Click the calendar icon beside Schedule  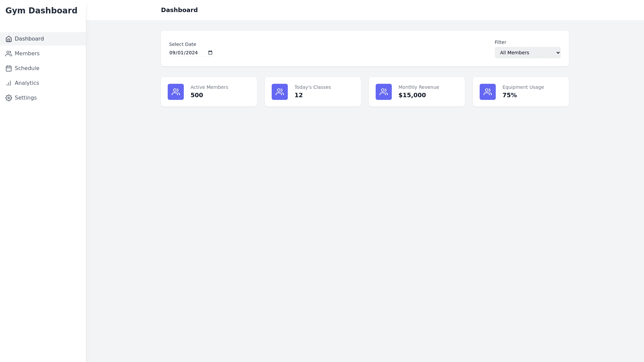9,68
